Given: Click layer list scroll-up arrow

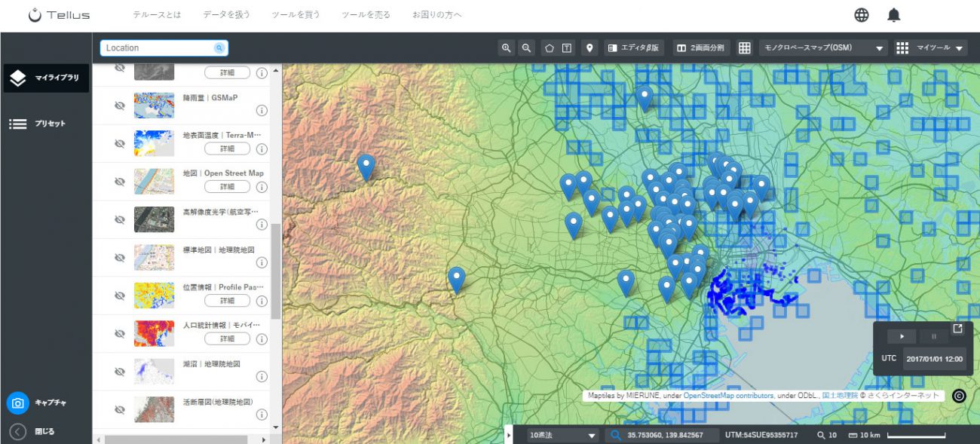Looking at the screenshot, I should coord(275,72).
